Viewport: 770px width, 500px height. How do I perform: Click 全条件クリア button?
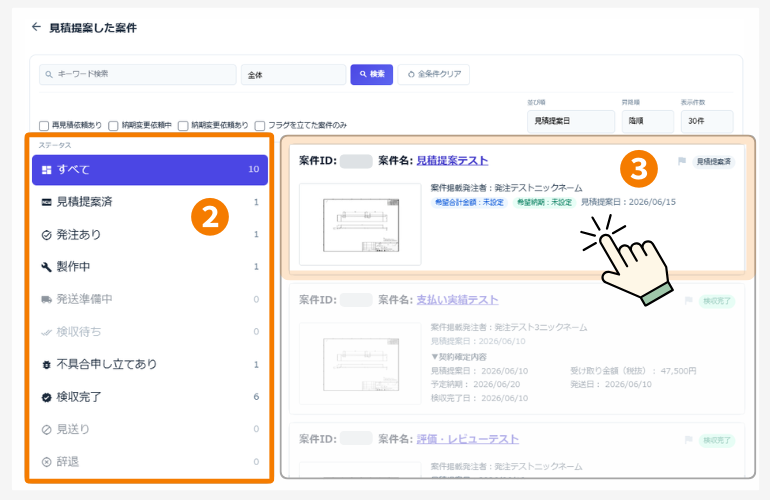(434, 75)
